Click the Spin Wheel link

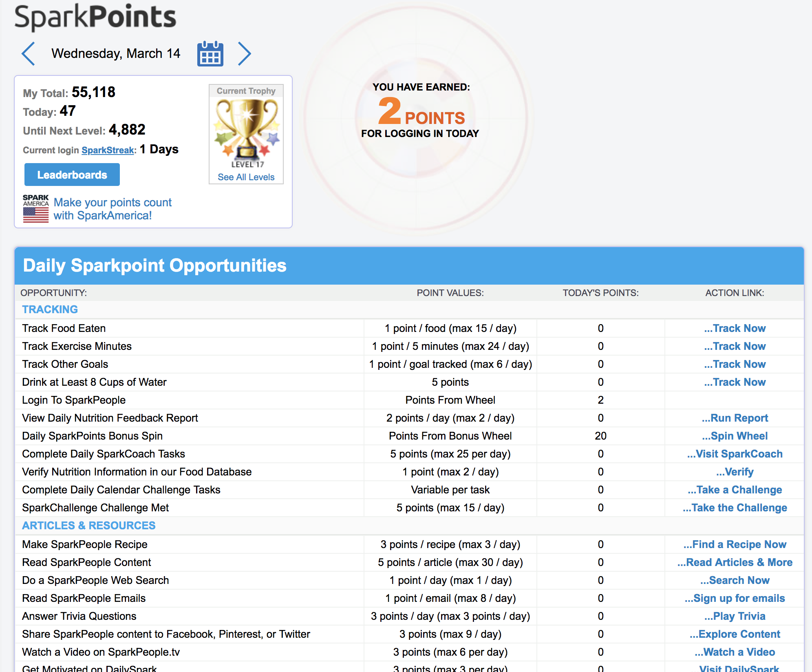[x=735, y=436]
